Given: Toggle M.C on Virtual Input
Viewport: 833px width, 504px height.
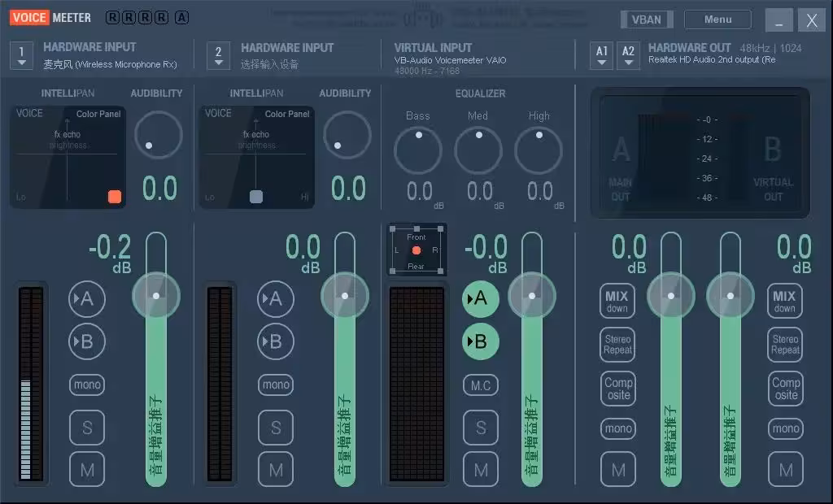Looking at the screenshot, I should point(481,385).
